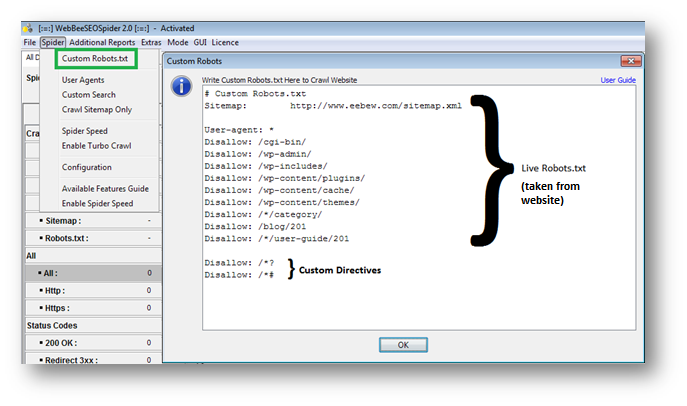Select the highlighted All row with count
This screenshot has height=406, width=687.
click(x=93, y=273)
